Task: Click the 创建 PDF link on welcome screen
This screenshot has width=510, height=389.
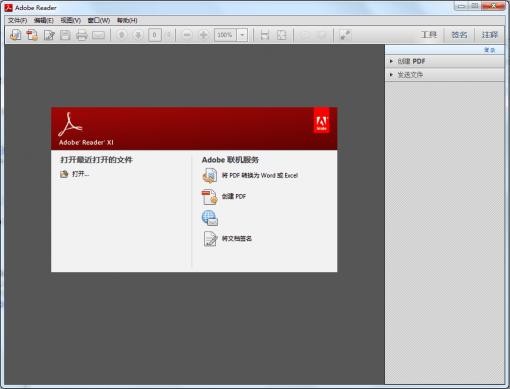Action: (x=234, y=196)
